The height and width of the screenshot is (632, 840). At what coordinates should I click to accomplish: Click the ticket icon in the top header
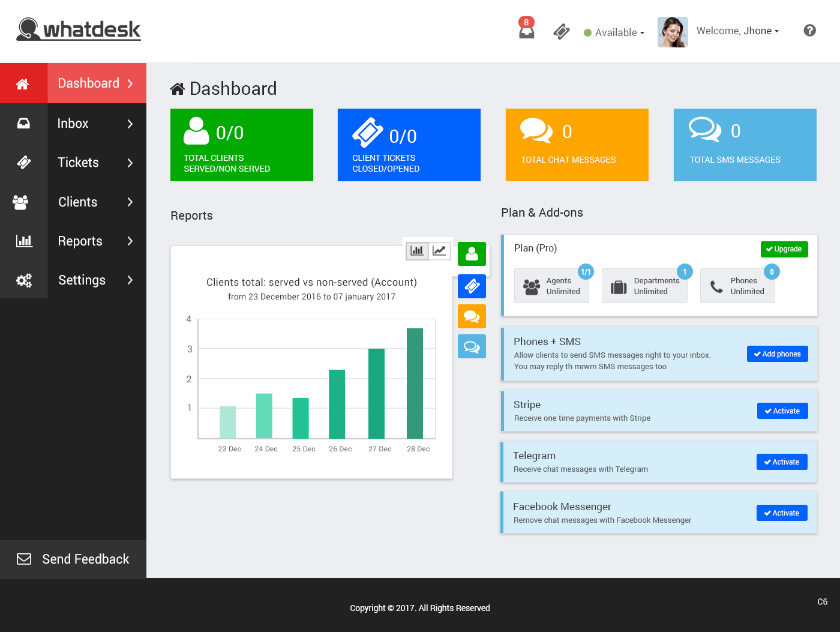pyautogui.click(x=562, y=31)
